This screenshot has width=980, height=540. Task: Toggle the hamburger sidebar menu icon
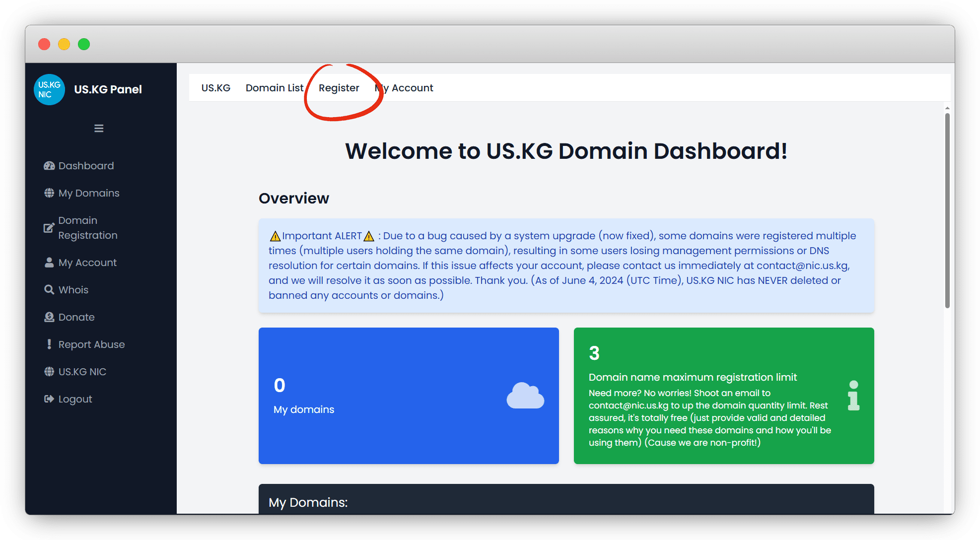tap(99, 129)
